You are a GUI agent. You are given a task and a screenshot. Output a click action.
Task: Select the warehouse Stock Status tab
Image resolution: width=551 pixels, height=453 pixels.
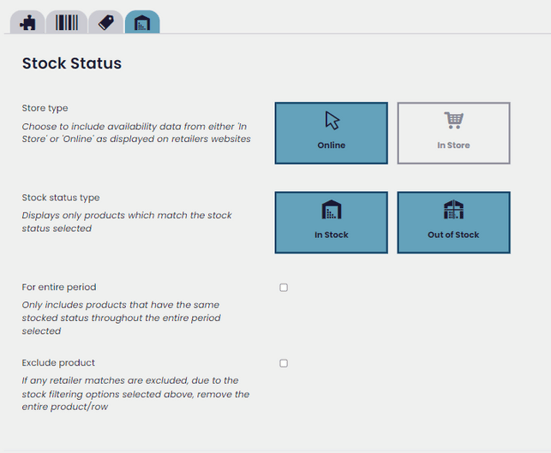pos(142,22)
